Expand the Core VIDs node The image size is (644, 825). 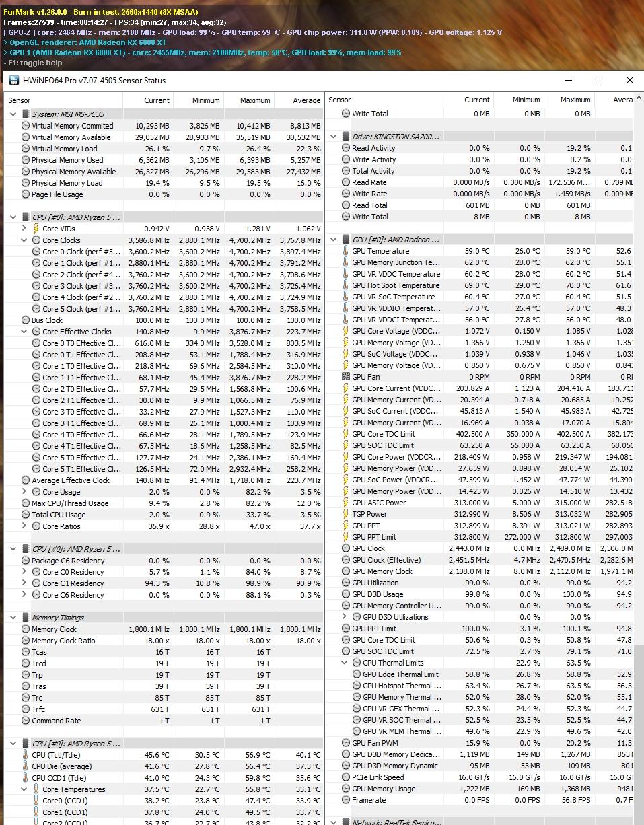click(x=24, y=229)
